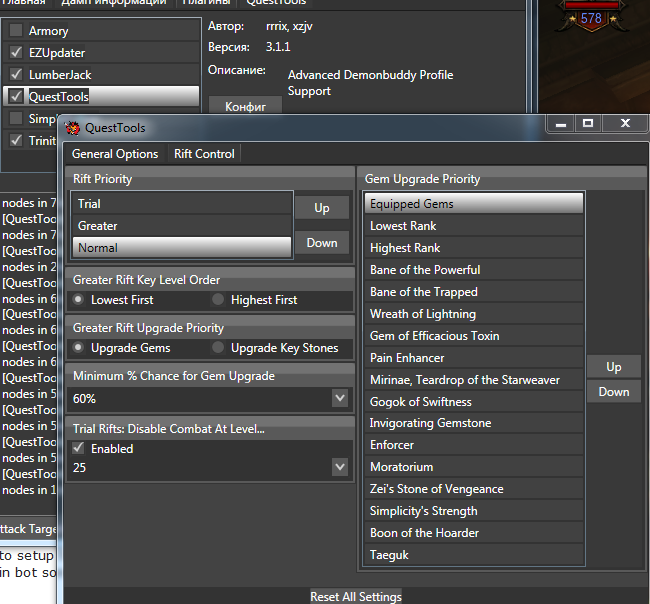Open the minimum gem upgrade chance dropdown
Image resolution: width=650 pixels, height=604 pixels.
point(340,398)
